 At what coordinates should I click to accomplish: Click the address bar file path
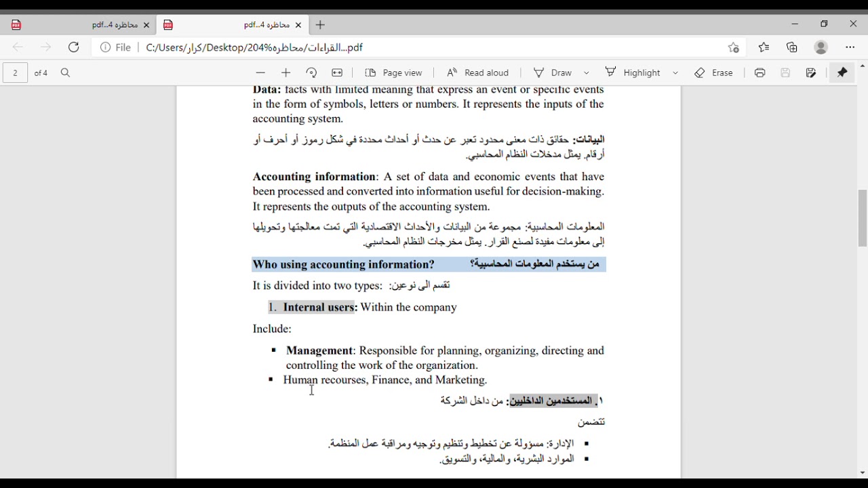click(254, 47)
